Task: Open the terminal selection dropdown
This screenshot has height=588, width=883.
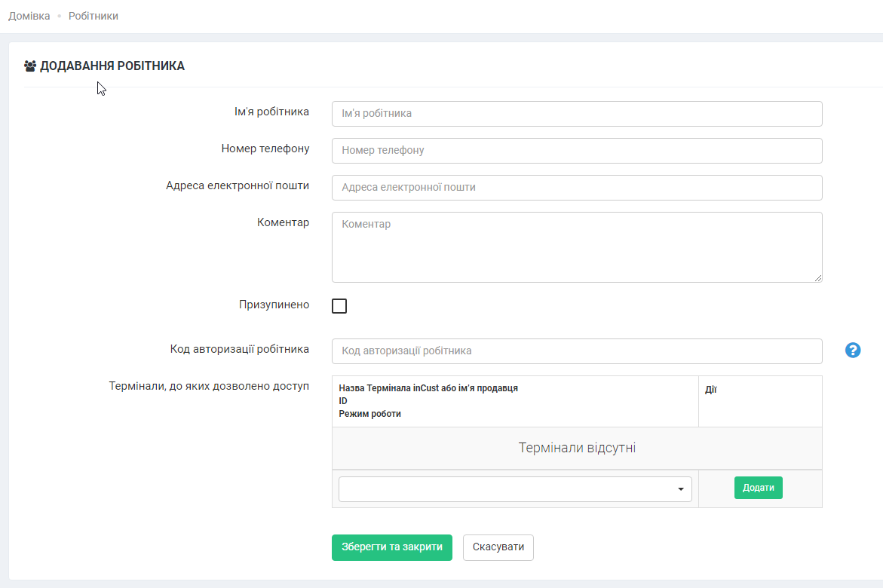Action: click(514, 489)
